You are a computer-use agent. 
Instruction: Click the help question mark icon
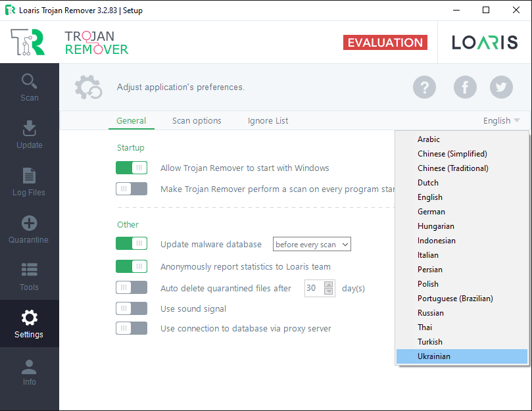pyautogui.click(x=424, y=87)
